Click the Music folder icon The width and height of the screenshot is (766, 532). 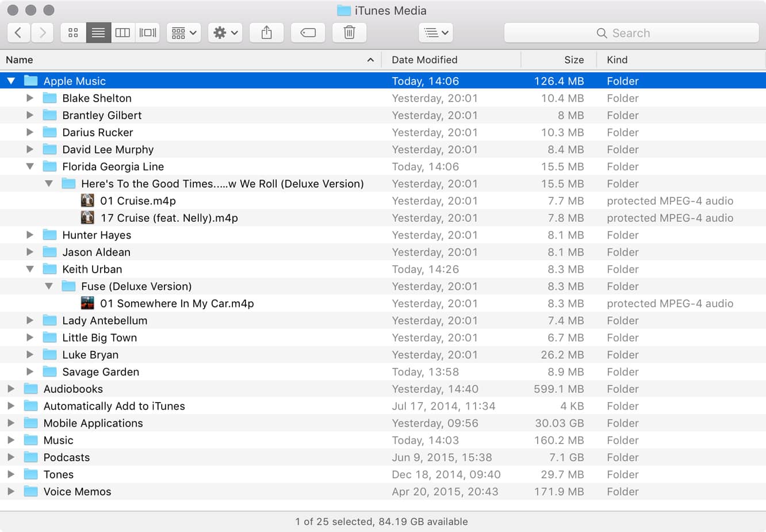(x=31, y=440)
